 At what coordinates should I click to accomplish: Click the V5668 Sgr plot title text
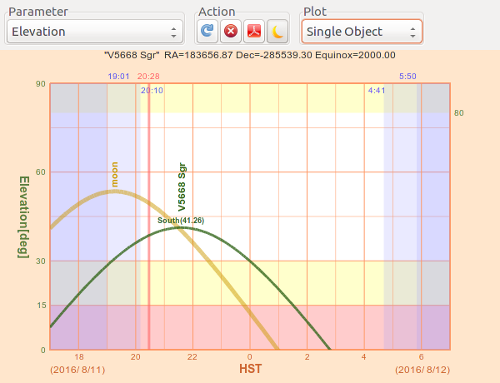coord(250,55)
